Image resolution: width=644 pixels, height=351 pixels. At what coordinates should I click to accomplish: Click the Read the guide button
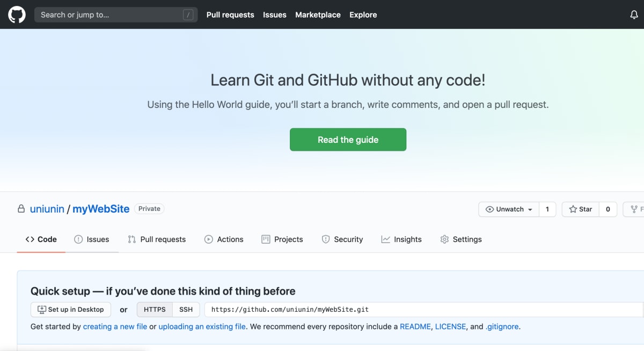click(x=348, y=140)
